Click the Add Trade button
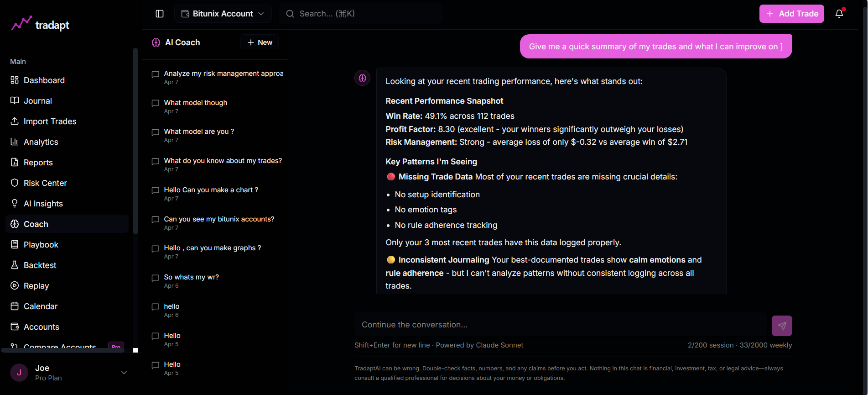 791,14
